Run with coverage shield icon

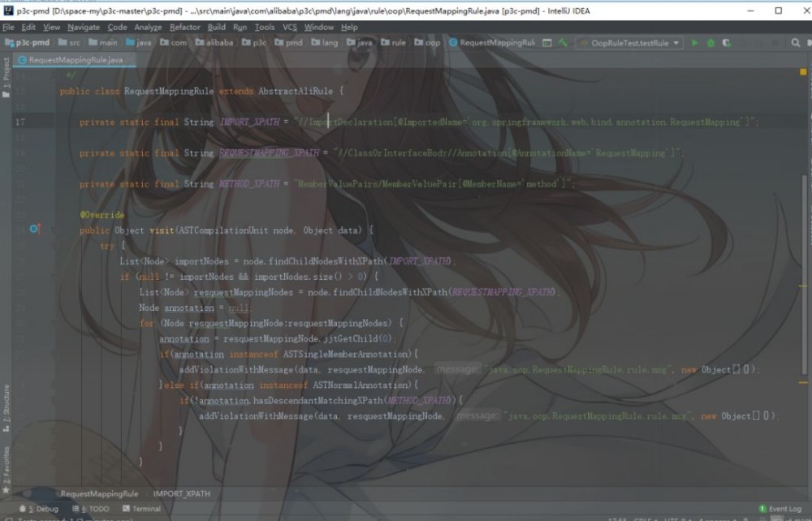pyautogui.click(x=727, y=43)
